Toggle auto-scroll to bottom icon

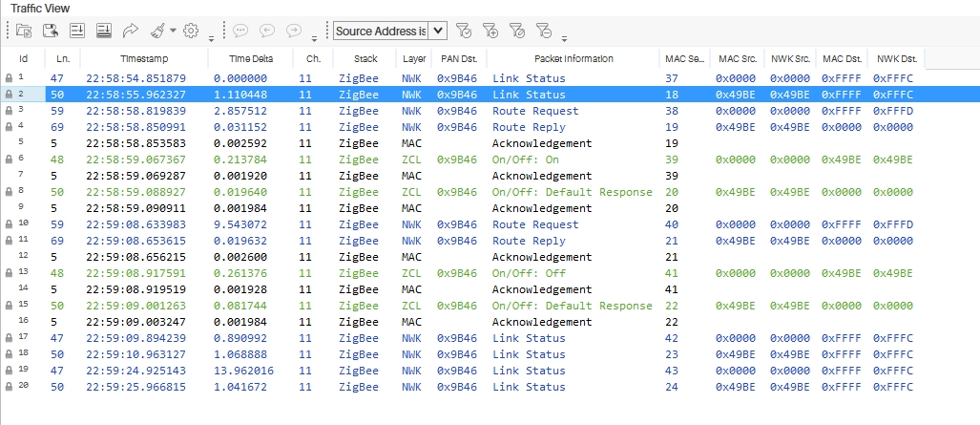pos(104,30)
